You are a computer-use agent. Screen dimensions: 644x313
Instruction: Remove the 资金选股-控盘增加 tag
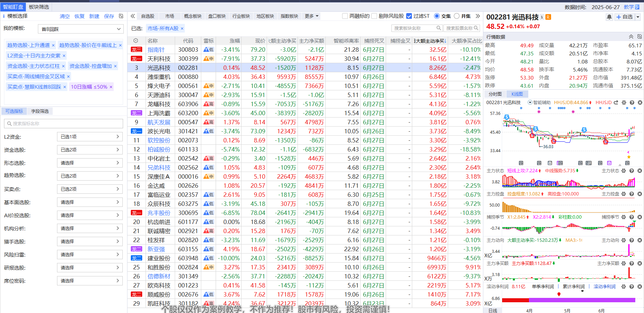[115, 66]
